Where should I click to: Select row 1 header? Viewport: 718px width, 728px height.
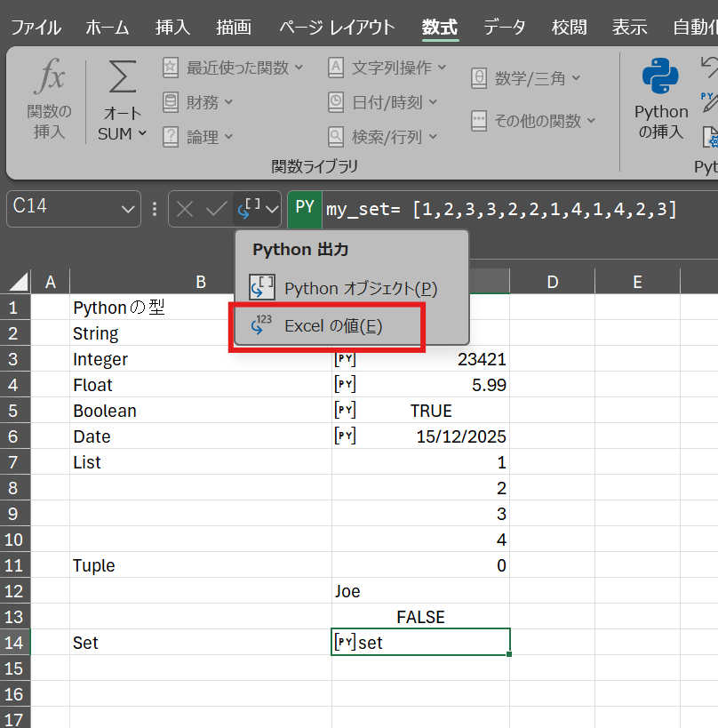[15, 308]
